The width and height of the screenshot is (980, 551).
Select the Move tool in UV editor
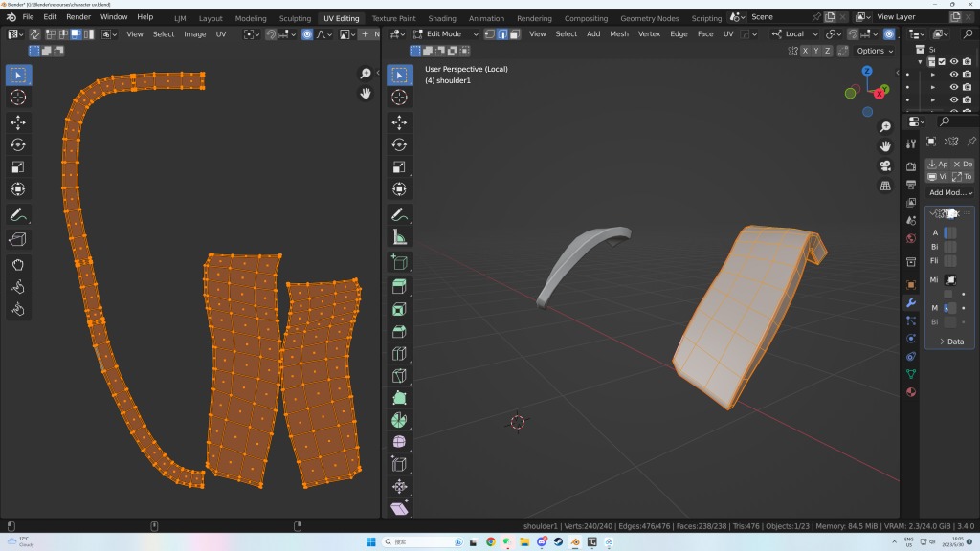point(18,121)
